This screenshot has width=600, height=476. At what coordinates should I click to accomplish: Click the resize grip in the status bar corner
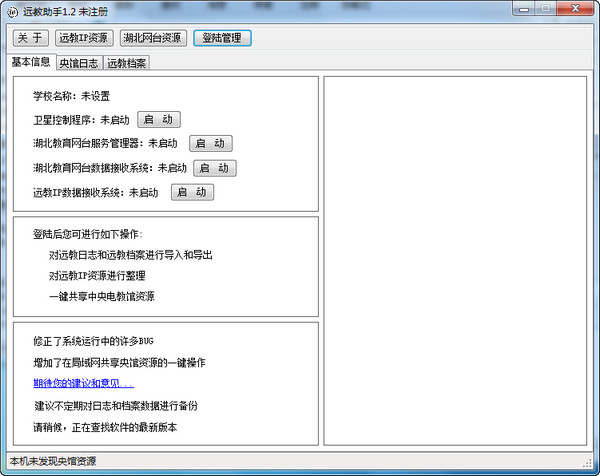[587, 463]
